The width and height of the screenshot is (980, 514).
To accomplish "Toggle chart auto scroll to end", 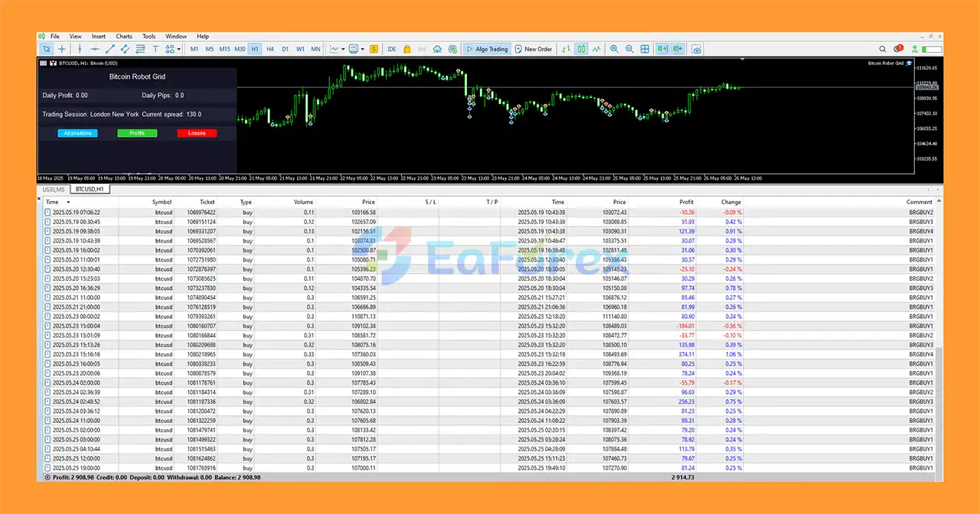I will point(661,49).
